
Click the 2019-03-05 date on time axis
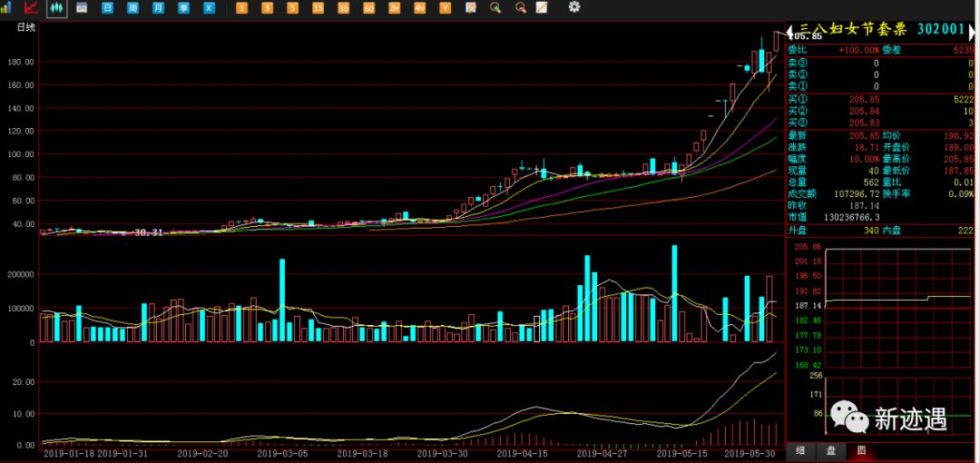[281, 454]
